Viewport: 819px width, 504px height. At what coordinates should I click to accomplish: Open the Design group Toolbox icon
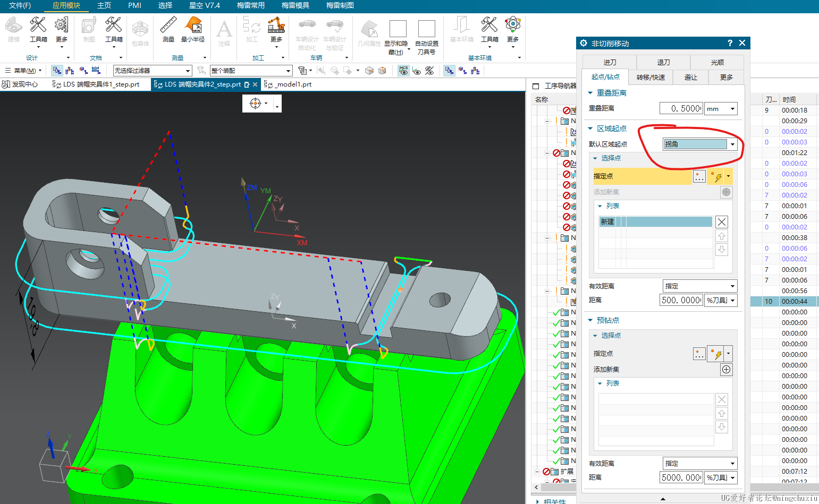(x=38, y=24)
